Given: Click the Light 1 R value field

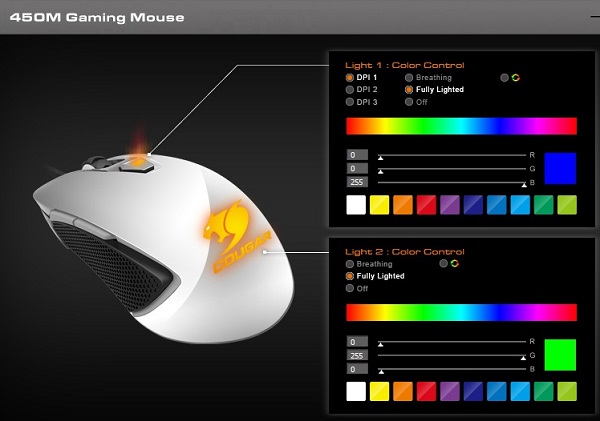Looking at the screenshot, I should pyautogui.click(x=357, y=155).
